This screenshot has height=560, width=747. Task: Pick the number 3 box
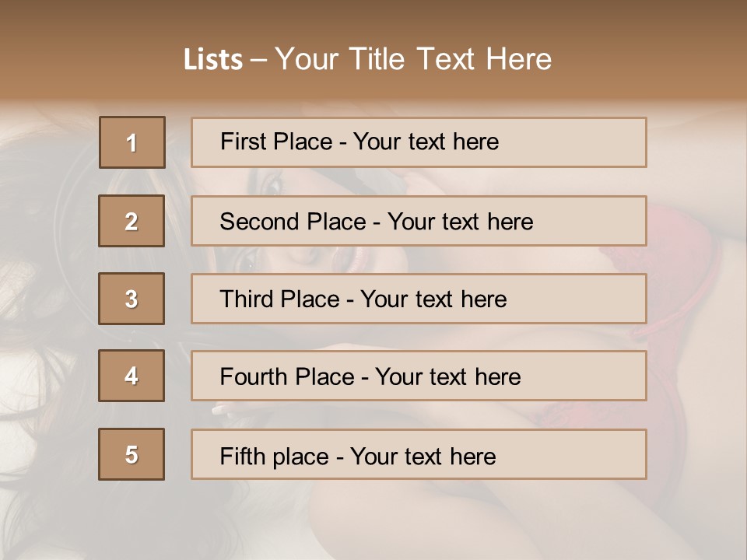(x=132, y=299)
